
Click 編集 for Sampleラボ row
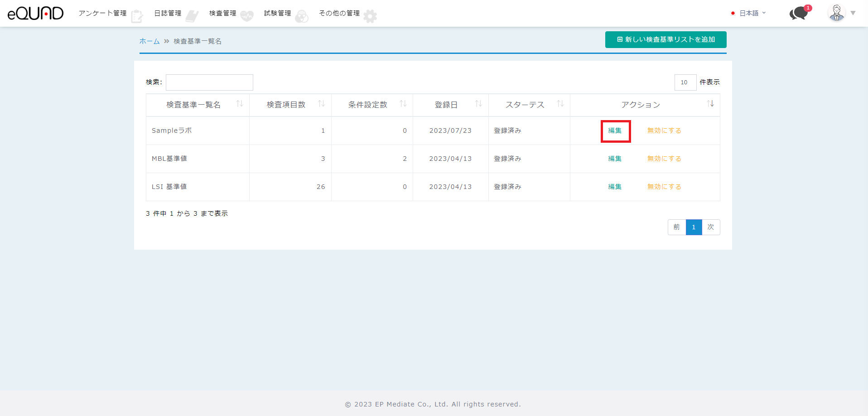[x=615, y=131]
